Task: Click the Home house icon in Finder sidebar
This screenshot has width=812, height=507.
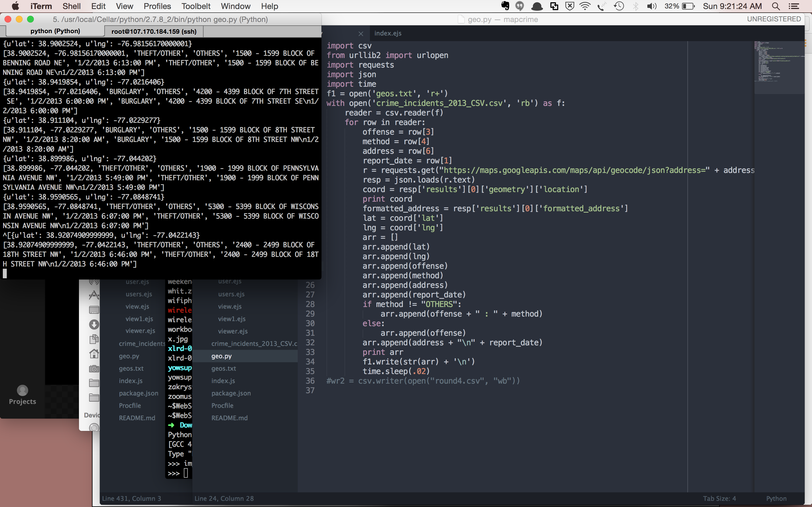Action: click(x=94, y=353)
